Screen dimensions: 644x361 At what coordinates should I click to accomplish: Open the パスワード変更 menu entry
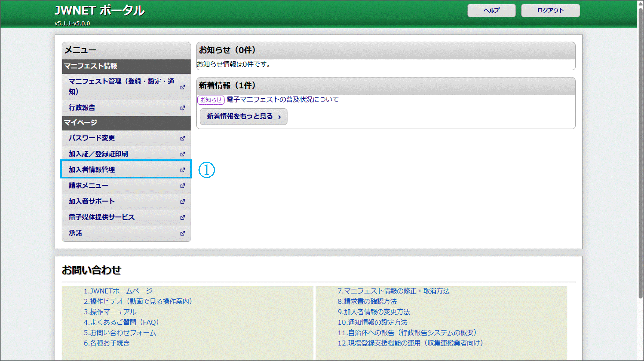(92, 138)
